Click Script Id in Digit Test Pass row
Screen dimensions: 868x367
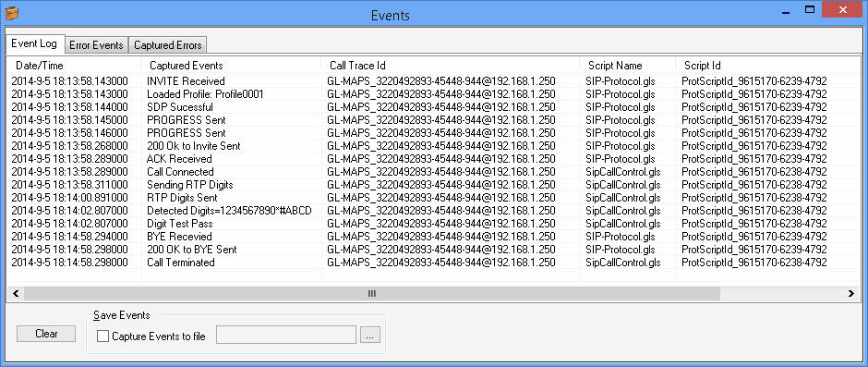point(754,224)
